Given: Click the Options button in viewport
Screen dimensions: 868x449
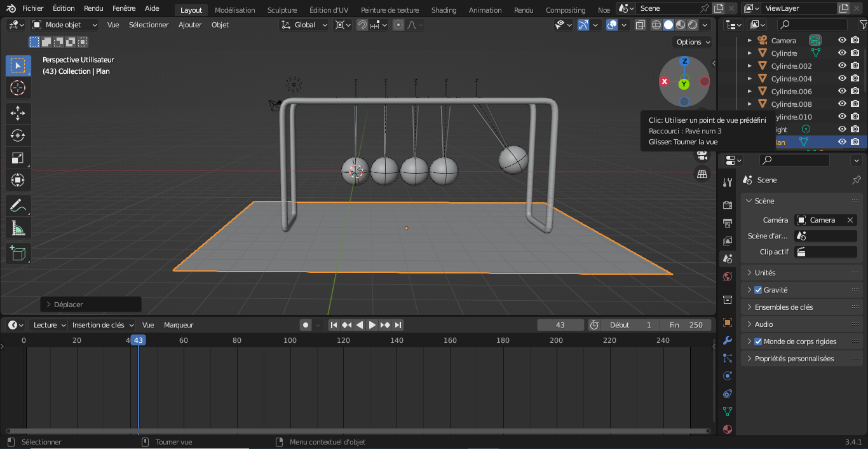Looking at the screenshot, I should (692, 42).
